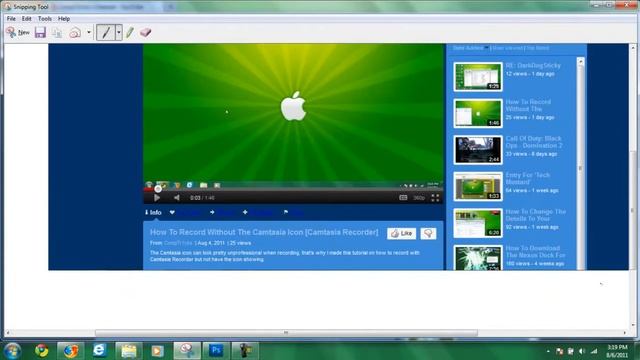Send snip via email icon
The height and width of the screenshot is (360, 640).
click(75, 33)
